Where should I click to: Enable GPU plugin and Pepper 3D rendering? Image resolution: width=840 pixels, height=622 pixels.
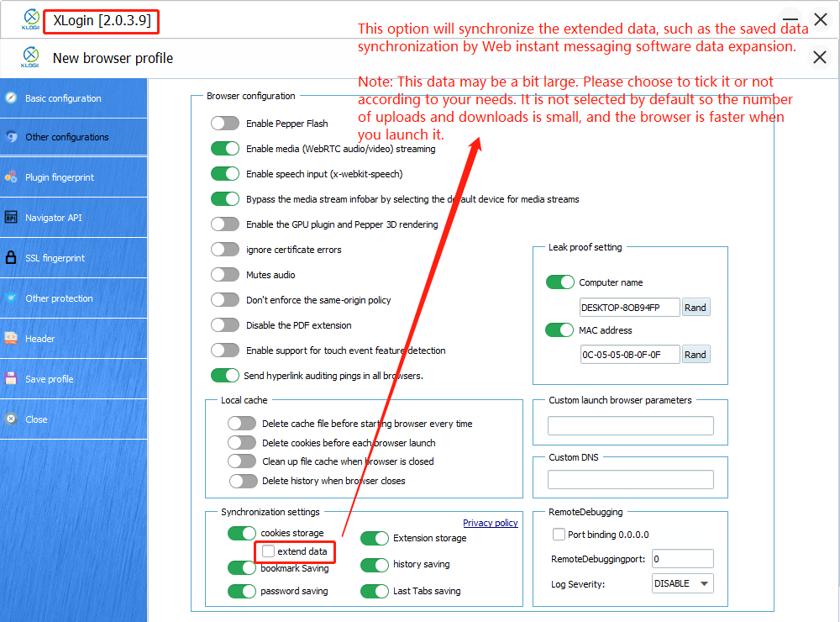(225, 224)
